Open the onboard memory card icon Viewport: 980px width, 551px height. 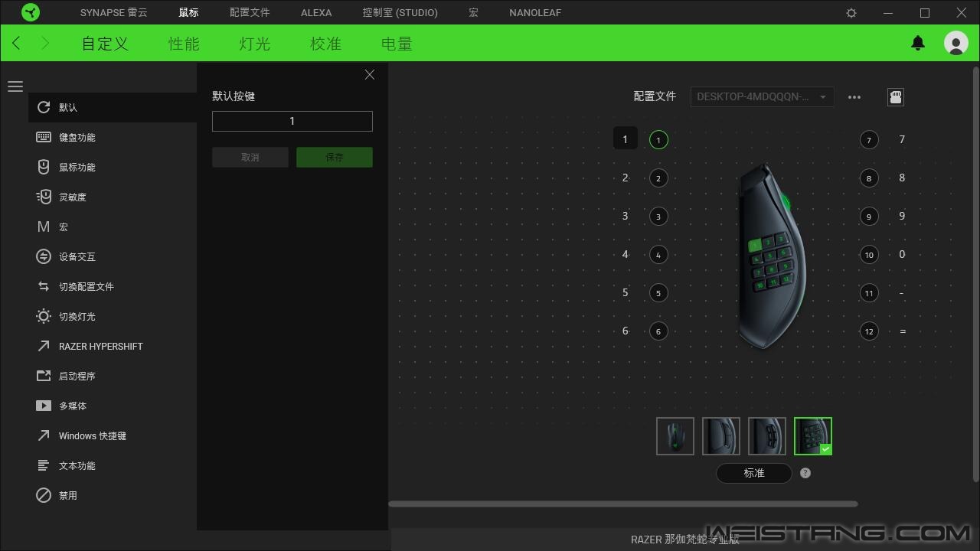pos(896,97)
